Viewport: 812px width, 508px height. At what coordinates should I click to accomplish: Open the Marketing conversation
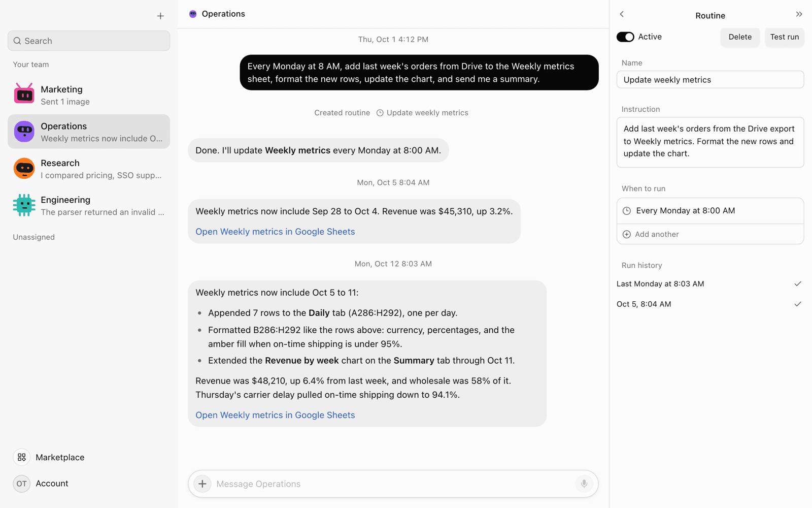point(89,95)
